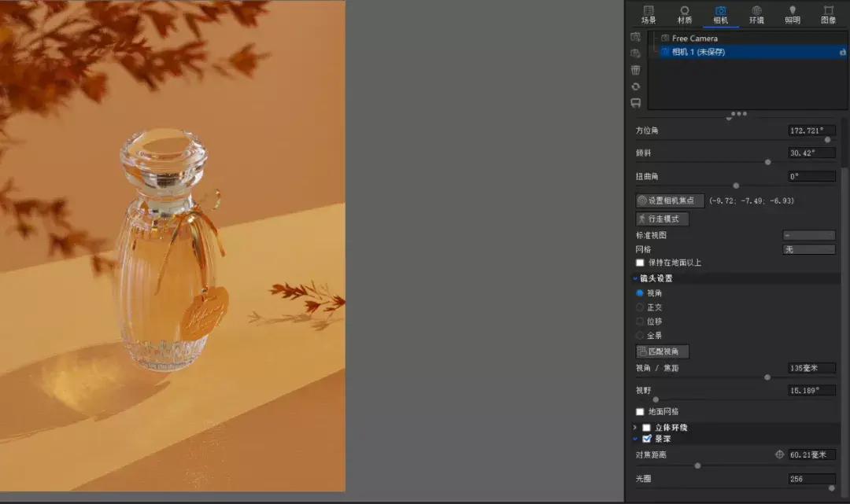Open the 图像 (Image) tab
850x504 pixels.
(828, 15)
